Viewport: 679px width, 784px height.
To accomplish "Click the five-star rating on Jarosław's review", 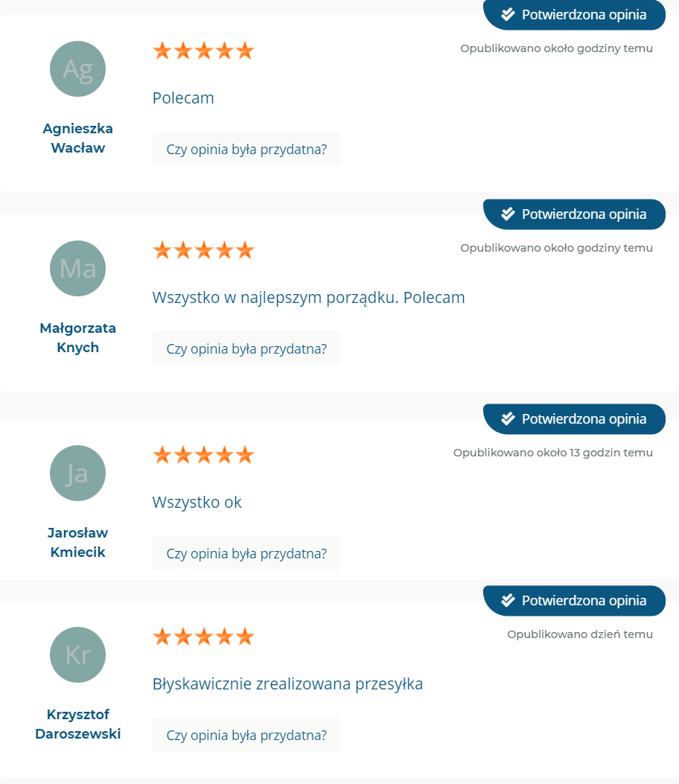I will click(x=203, y=455).
